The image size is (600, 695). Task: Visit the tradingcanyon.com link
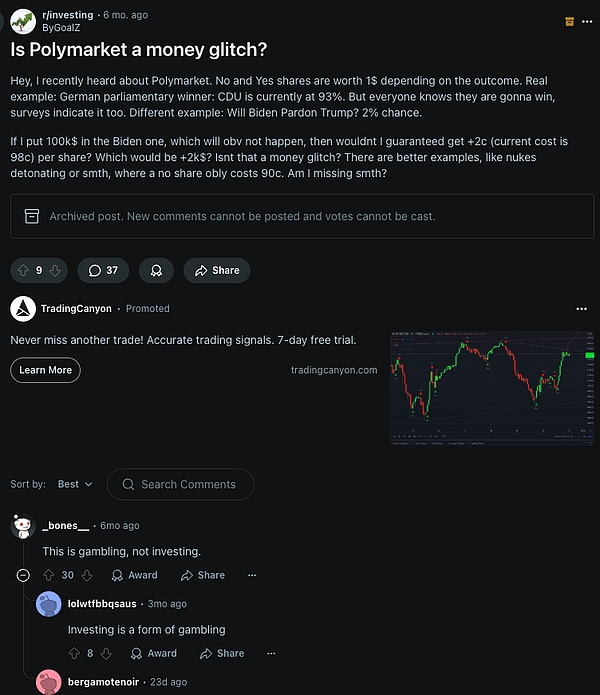(x=334, y=370)
